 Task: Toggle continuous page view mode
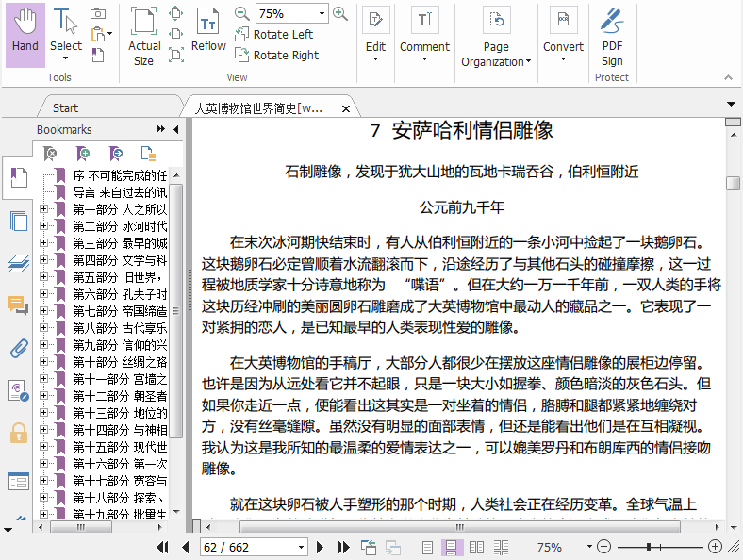453,547
